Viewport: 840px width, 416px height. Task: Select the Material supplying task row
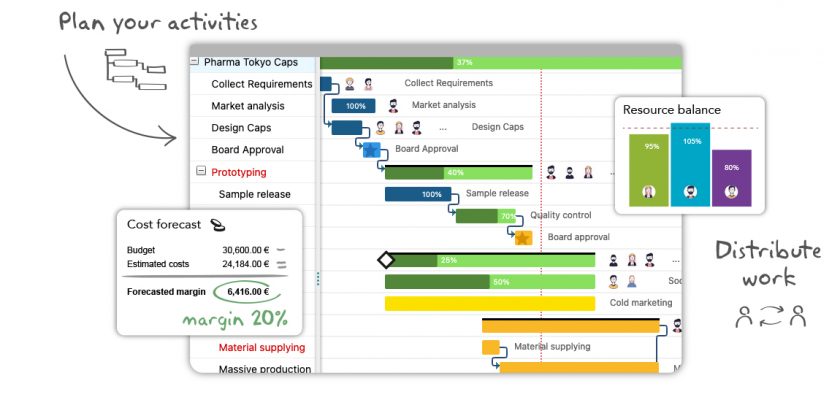tap(261, 347)
